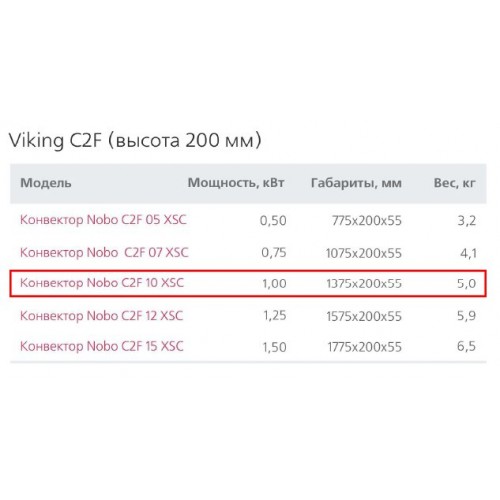The image size is (500, 500).
Task: Open the Конвектор Nobo C2F 07 XSC link
Action: coord(104,253)
